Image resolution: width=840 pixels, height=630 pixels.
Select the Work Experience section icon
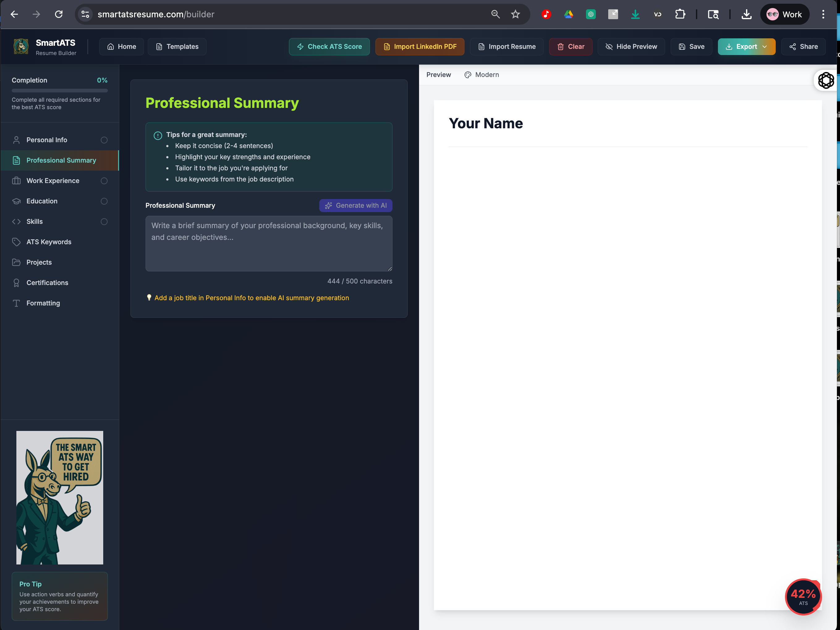coord(17,181)
